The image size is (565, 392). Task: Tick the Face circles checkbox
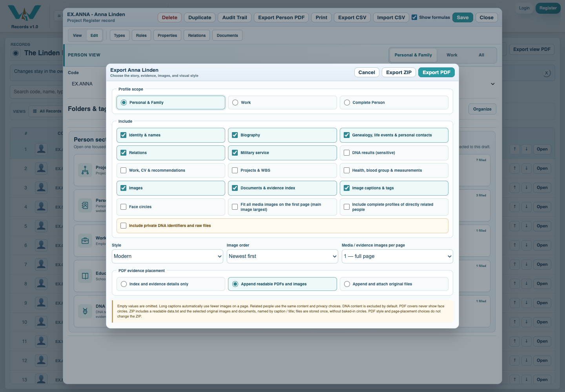[171, 207]
